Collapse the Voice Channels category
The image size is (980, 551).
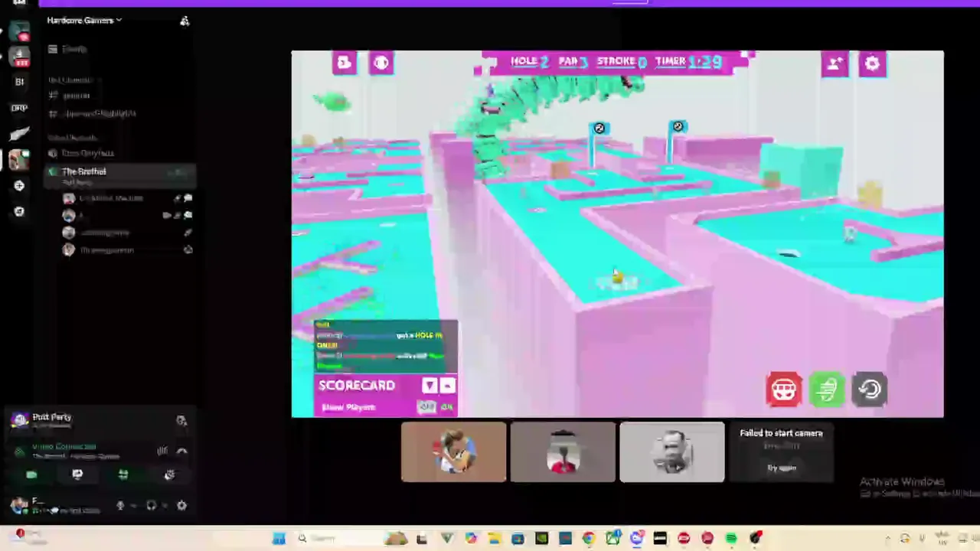click(x=73, y=138)
